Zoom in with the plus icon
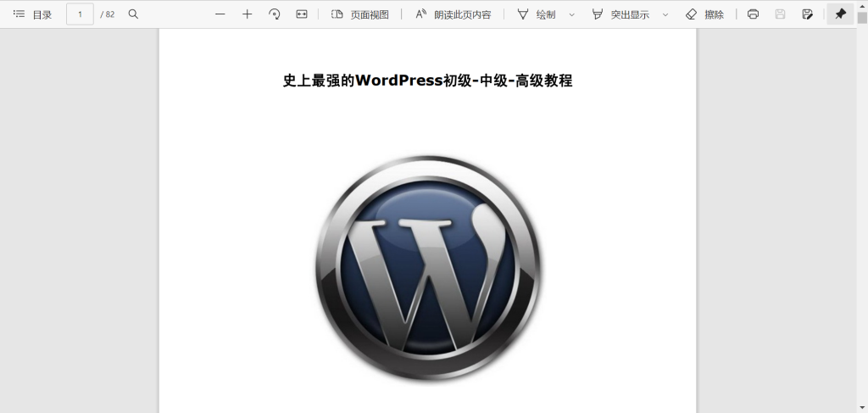The image size is (868, 413). [x=247, y=14]
